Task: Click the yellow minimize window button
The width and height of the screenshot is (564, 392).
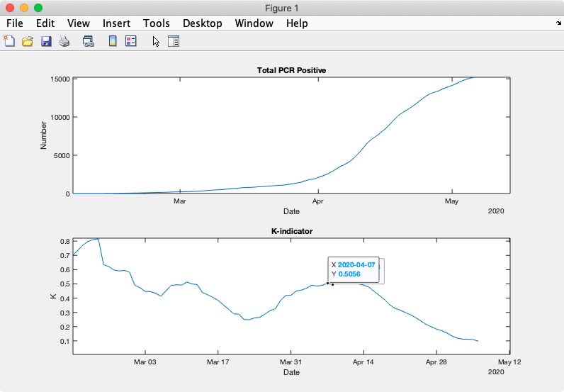Action: pos(24,8)
